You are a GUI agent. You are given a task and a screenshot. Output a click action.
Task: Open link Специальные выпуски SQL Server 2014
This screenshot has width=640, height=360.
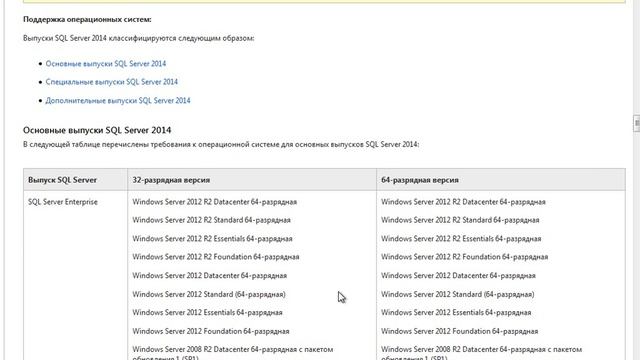point(112,82)
